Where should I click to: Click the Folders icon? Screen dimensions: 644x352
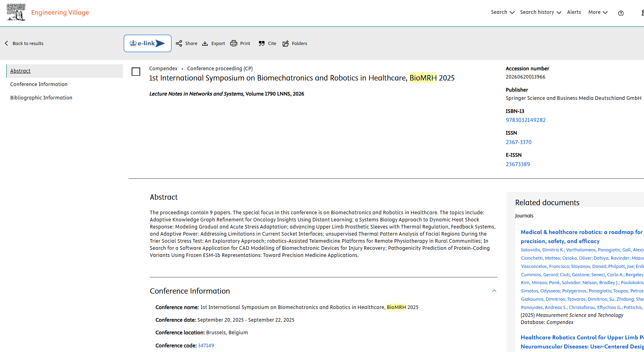(x=286, y=43)
